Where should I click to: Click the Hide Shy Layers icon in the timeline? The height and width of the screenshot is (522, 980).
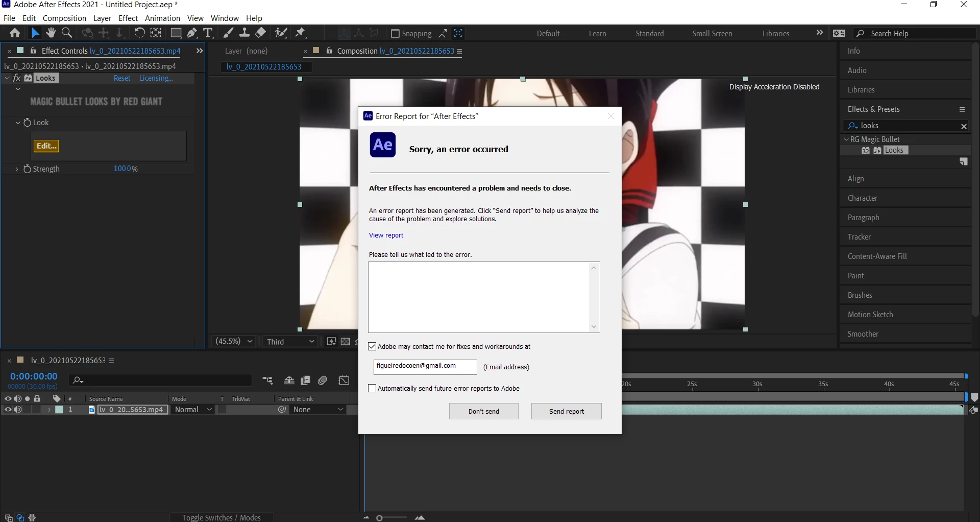click(289, 381)
